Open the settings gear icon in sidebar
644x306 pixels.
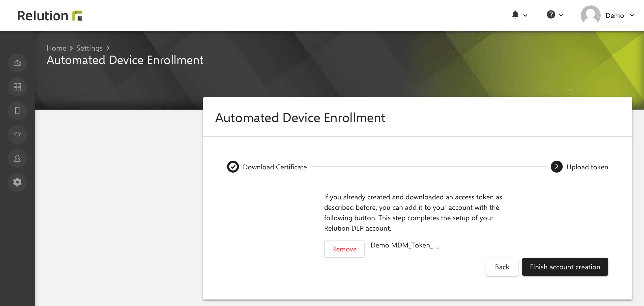click(17, 182)
